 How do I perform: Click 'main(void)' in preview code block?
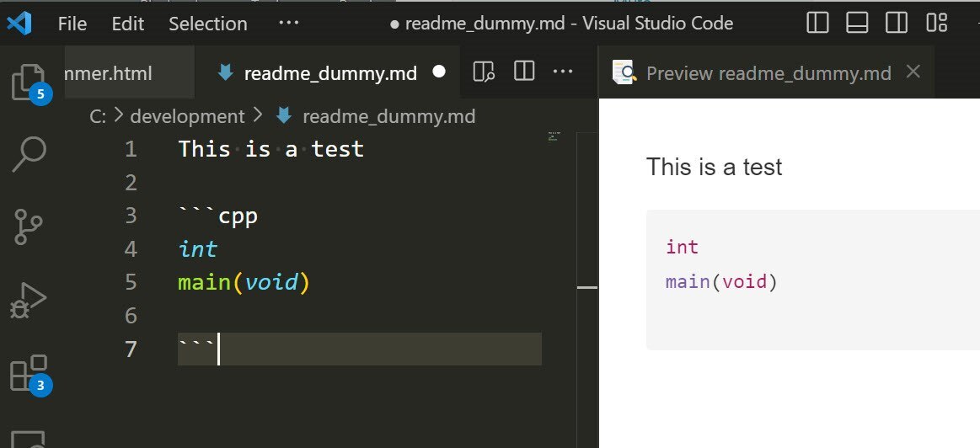pyautogui.click(x=721, y=282)
